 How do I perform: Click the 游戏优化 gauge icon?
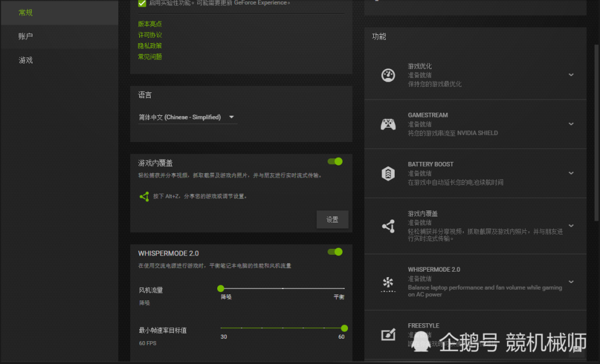[x=388, y=75]
